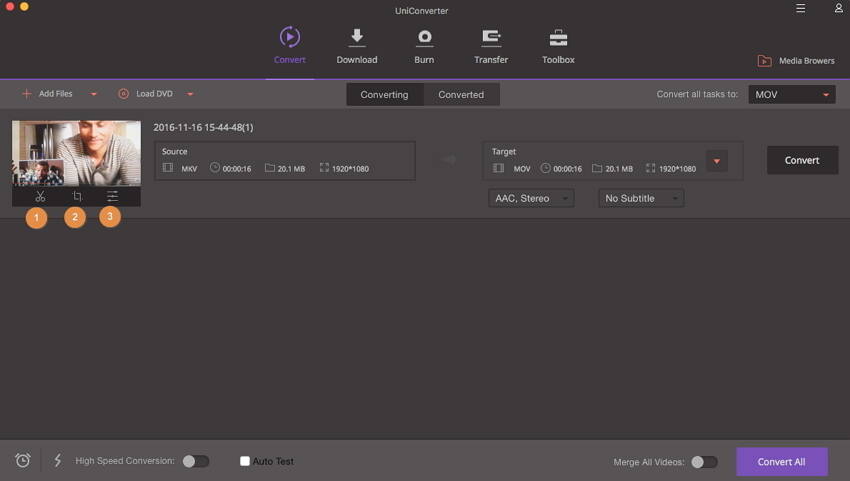Check the Auto Test checkbox

tap(245, 461)
